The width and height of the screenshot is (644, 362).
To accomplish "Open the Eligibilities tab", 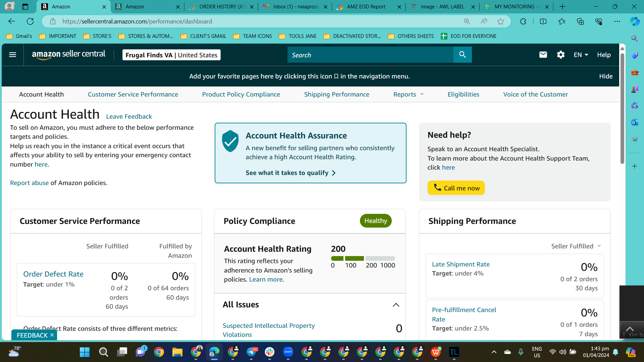I will (463, 95).
